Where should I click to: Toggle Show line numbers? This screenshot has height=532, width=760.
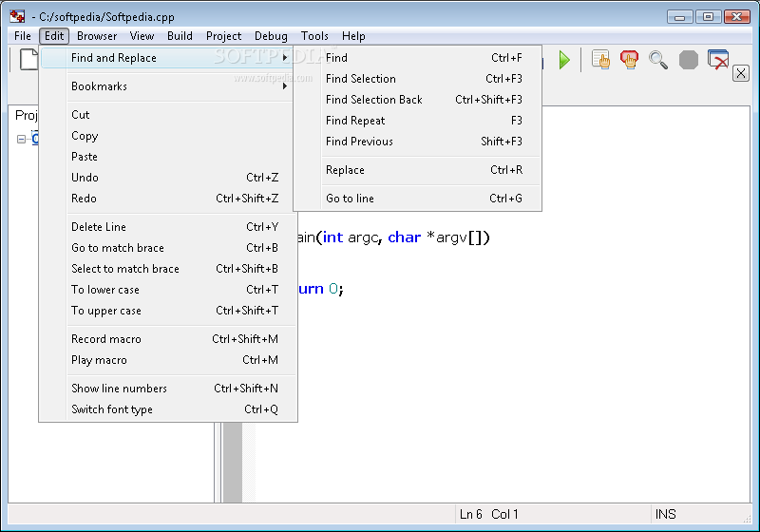(x=167, y=389)
